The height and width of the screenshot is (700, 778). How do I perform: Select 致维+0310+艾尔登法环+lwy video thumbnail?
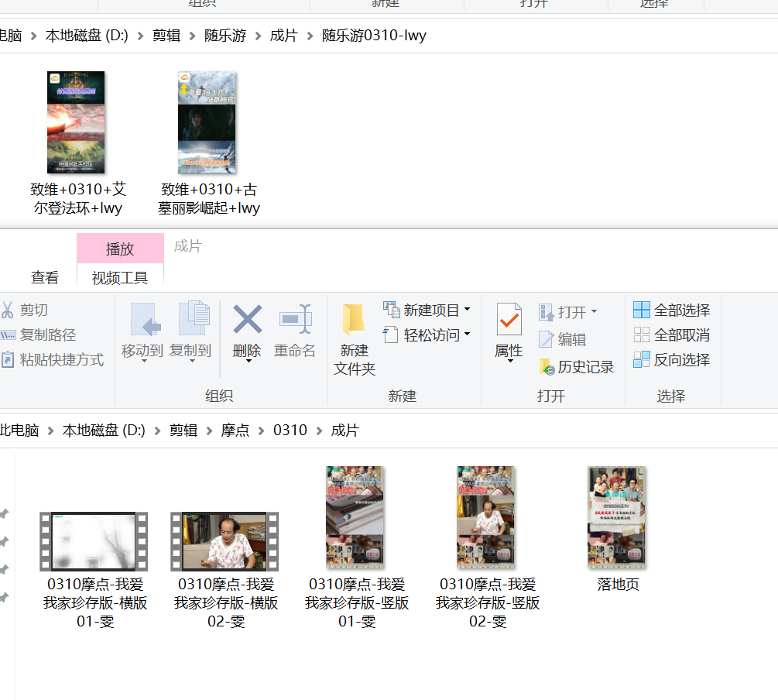point(76,122)
